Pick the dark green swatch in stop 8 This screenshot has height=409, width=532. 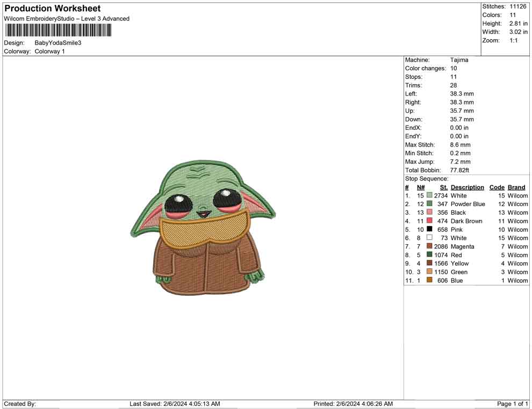(429, 255)
